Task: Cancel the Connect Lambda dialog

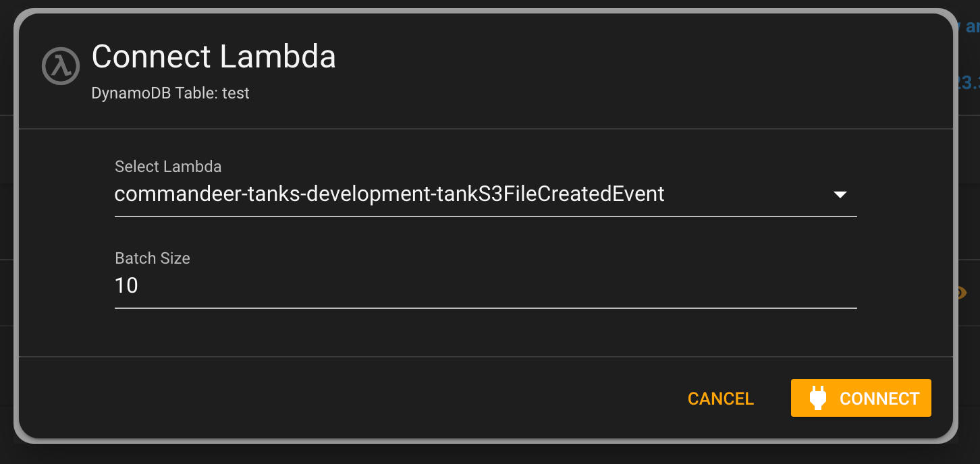Action: point(720,399)
